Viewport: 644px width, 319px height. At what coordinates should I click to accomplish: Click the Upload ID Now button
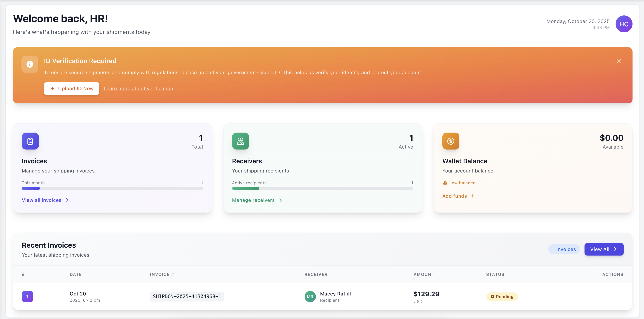(x=72, y=88)
